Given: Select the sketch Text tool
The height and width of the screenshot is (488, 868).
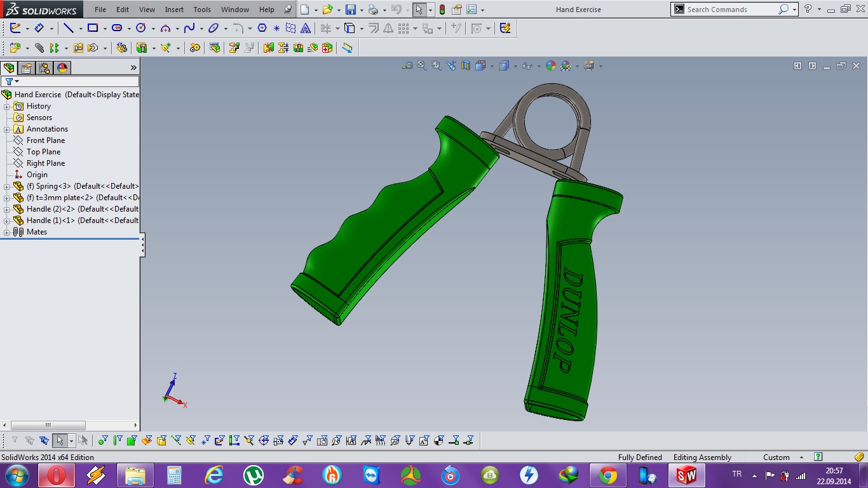Looking at the screenshot, I should pos(306,28).
